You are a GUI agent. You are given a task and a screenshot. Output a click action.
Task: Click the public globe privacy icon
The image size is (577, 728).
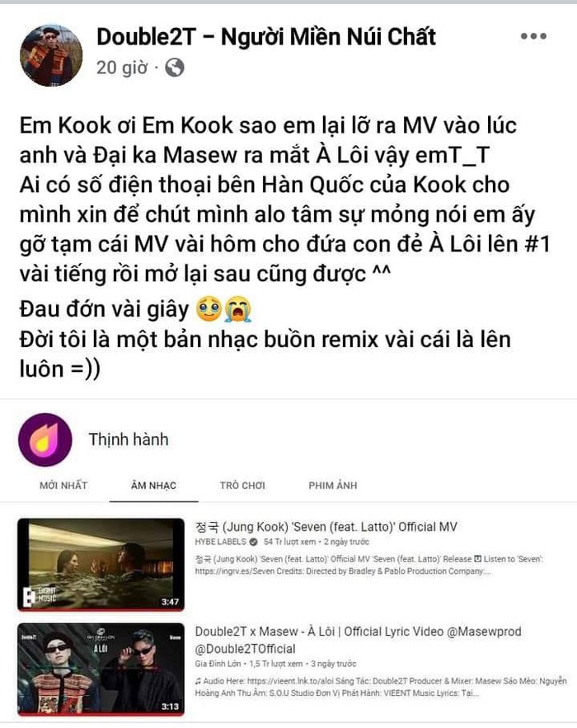(x=175, y=68)
